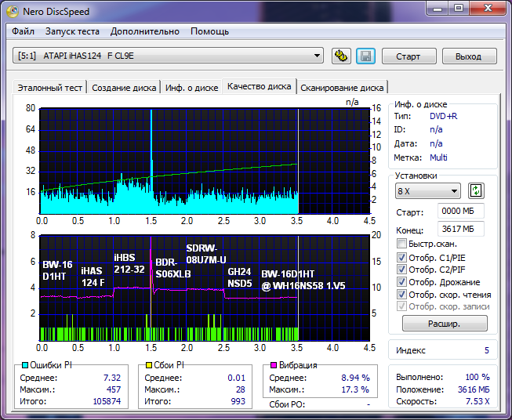
Task: Click the magenta Вибрация legend swatch
Action: [x=274, y=365]
